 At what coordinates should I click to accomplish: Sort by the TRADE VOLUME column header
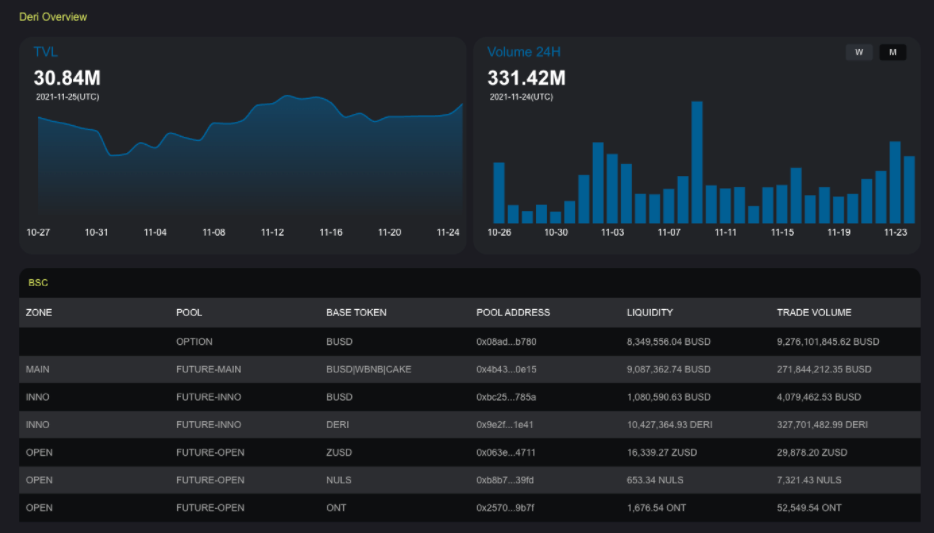814,313
